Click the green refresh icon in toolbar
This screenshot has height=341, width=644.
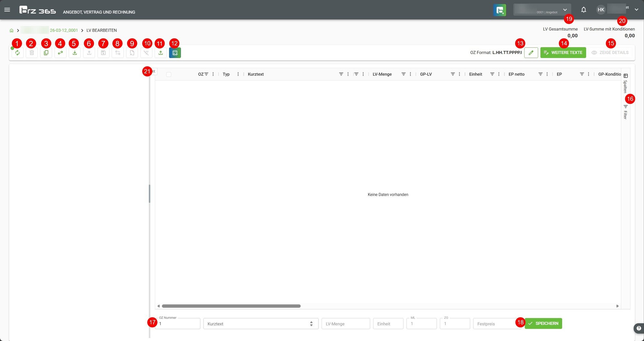17,53
